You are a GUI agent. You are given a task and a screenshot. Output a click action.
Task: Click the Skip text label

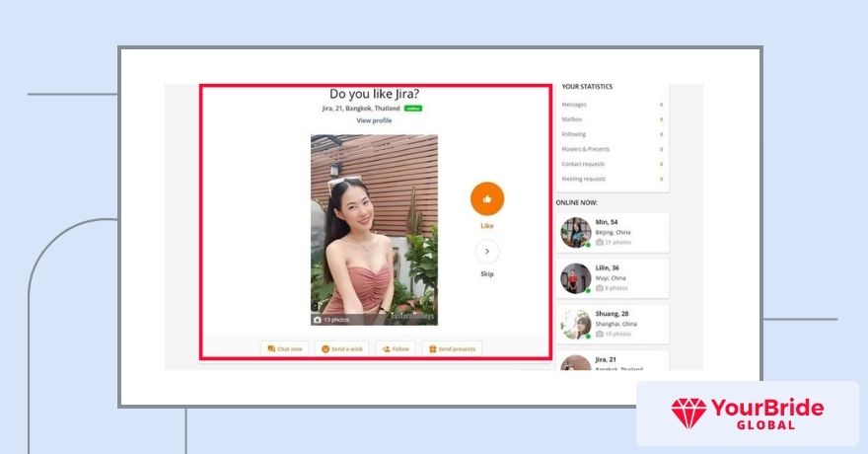click(487, 274)
